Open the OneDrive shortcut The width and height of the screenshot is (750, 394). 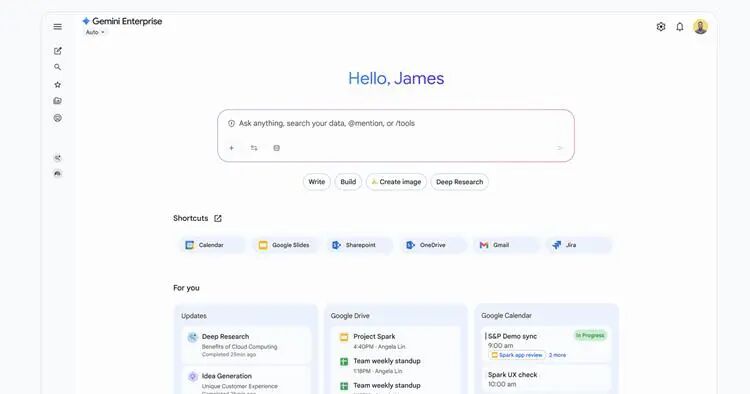click(432, 245)
